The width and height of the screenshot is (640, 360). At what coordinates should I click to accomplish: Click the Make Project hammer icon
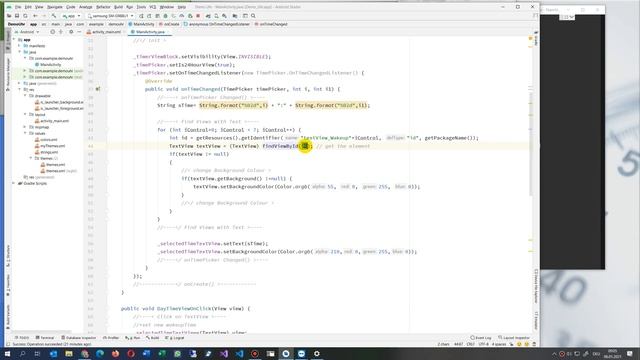(54, 16)
